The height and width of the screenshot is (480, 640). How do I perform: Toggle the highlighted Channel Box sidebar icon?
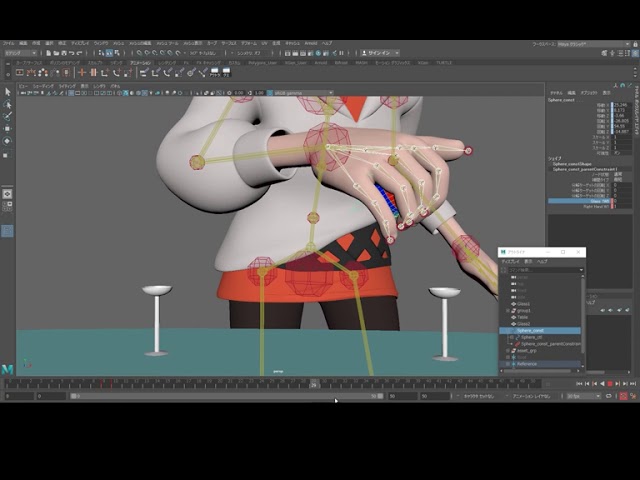[636, 53]
